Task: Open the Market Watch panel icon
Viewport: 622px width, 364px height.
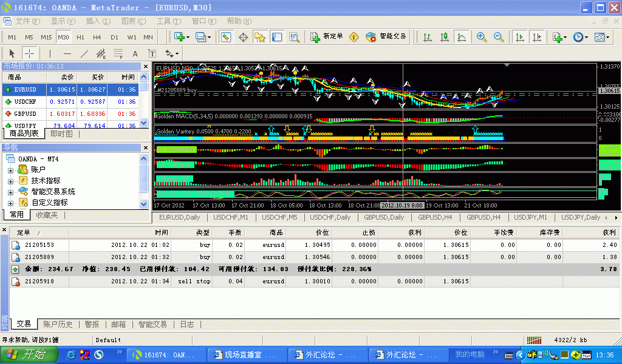Action: [x=226, y=37]
